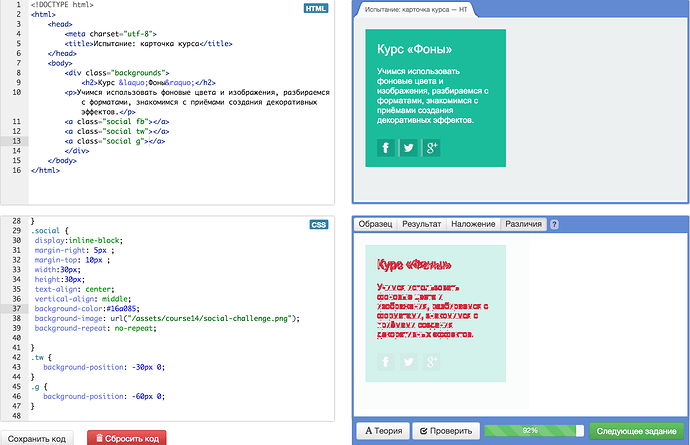Switch to the Наложение tab

(x=473, y=224)
